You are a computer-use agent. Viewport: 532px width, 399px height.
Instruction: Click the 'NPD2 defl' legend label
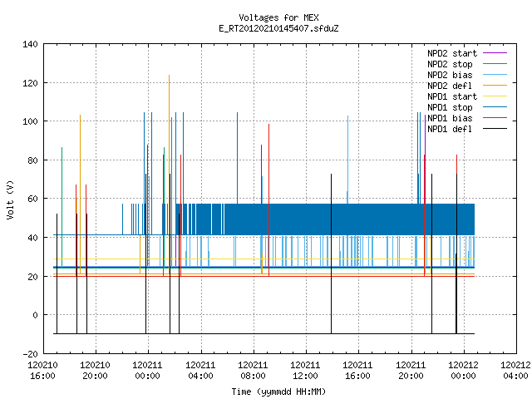pos(450,86)
